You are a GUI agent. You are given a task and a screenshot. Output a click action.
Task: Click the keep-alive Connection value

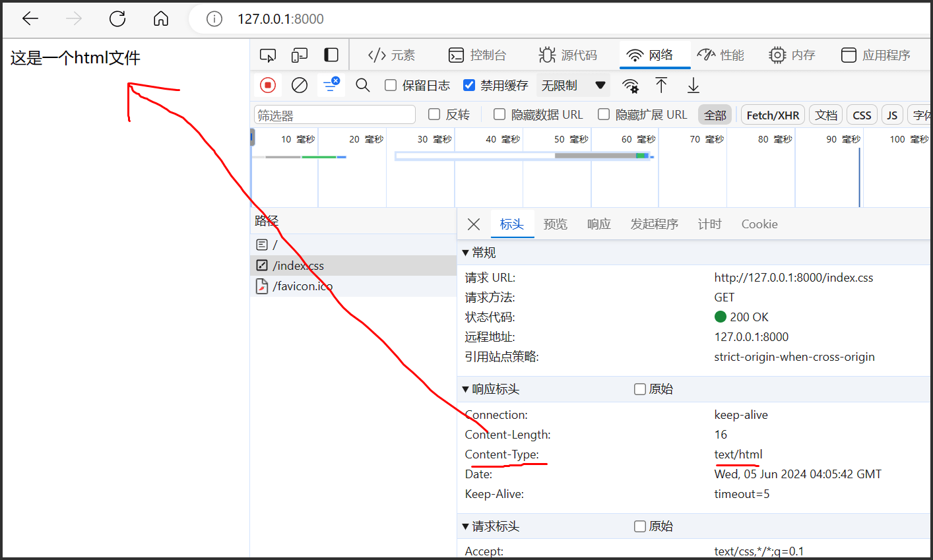(741, 415)
